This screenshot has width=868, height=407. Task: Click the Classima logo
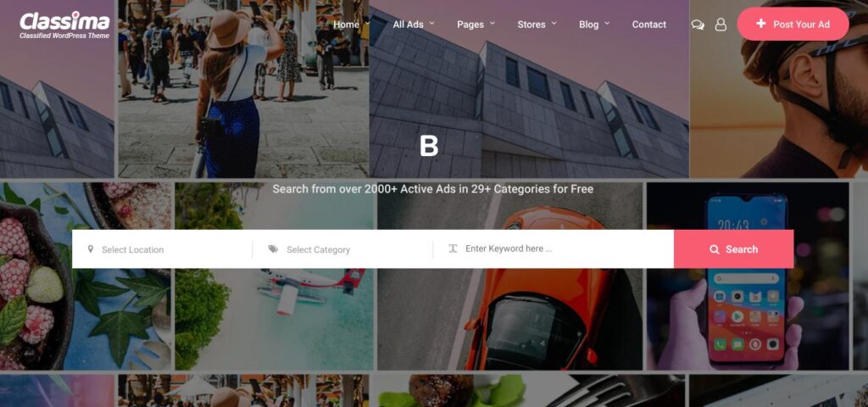(x=64, y=25)
